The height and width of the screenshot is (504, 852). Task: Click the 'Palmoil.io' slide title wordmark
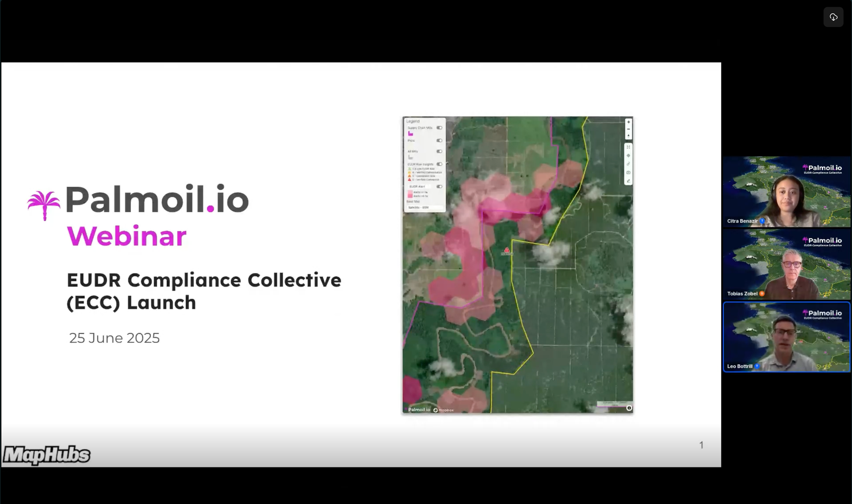click(x=157, y=199)
